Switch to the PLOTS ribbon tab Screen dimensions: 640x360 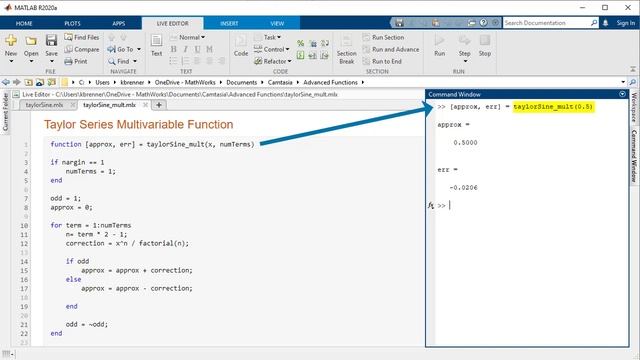coord(72,23)
